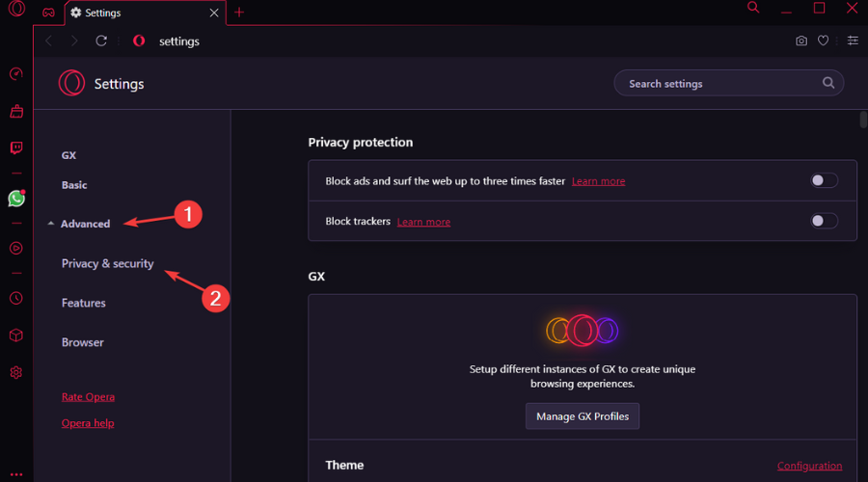868x482 pixels.
Task: Open the Easy Setup sliders icon
Action: click(853, 41)
